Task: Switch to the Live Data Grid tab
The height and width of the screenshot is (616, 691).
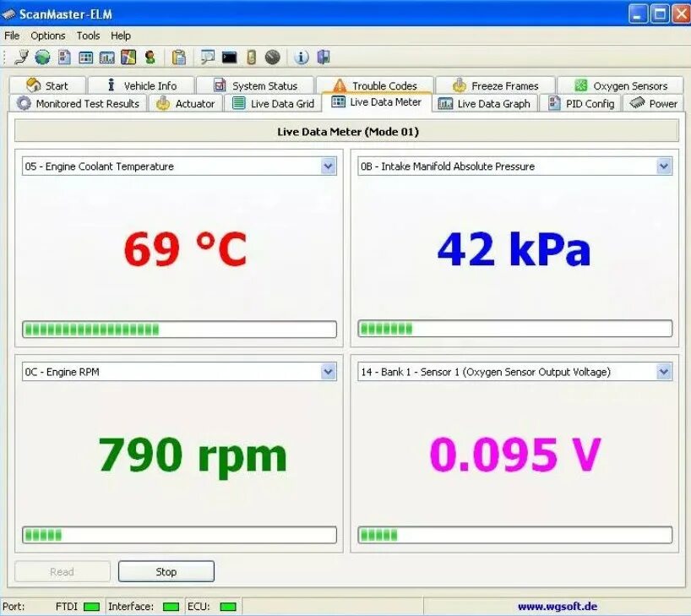Action: [x=273, y=104]
